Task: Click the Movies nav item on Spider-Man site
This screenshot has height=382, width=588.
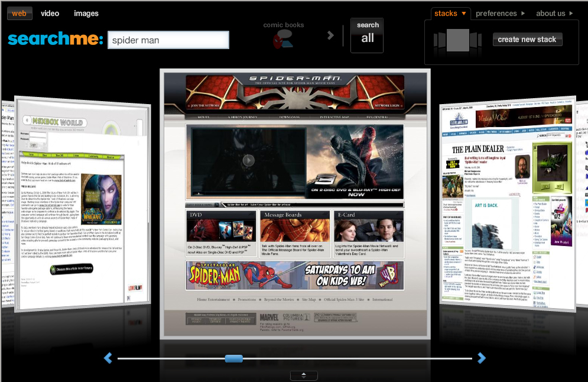Action: (x=204, y=117)
